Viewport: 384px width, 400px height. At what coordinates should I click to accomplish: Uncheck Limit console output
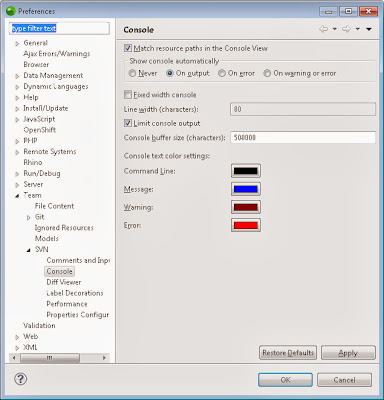point(128,123)
